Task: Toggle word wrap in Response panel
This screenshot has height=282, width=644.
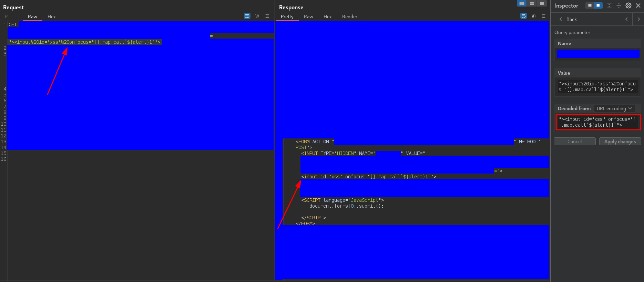Action: (x=523, y=16)
